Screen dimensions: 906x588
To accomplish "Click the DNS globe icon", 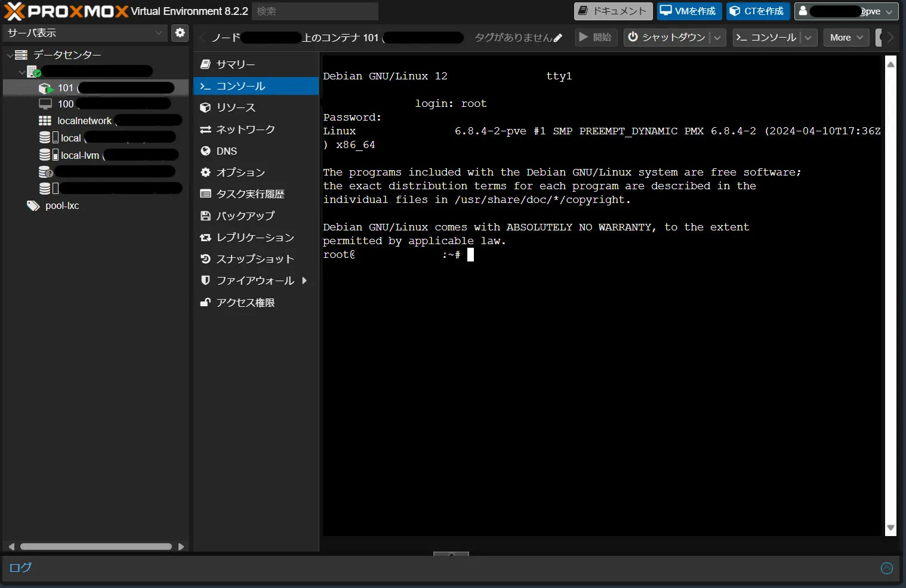I will coord(205,151).
